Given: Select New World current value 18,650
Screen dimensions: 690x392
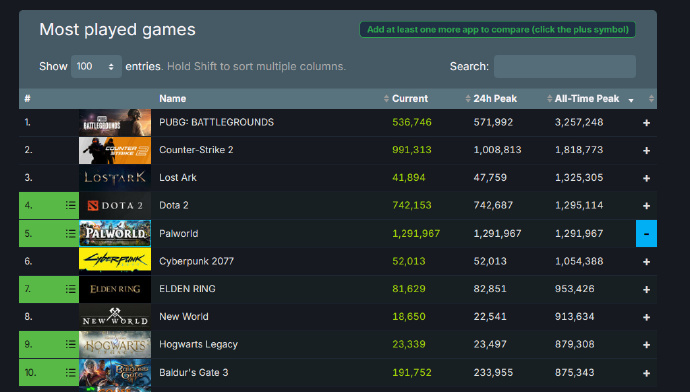Looking at the screenshot, I should click(x=409, y=317).
